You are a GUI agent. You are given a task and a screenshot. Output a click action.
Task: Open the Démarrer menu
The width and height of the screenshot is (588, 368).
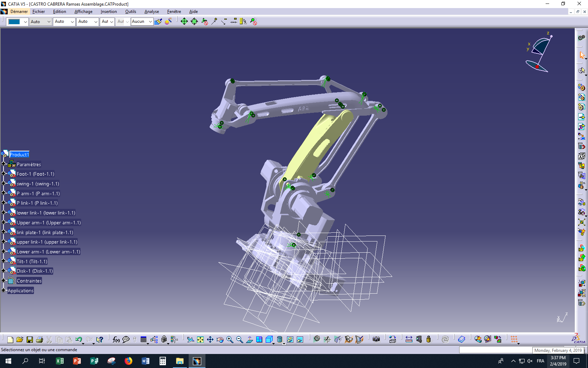pyautogui.click(x=19, y=12)
